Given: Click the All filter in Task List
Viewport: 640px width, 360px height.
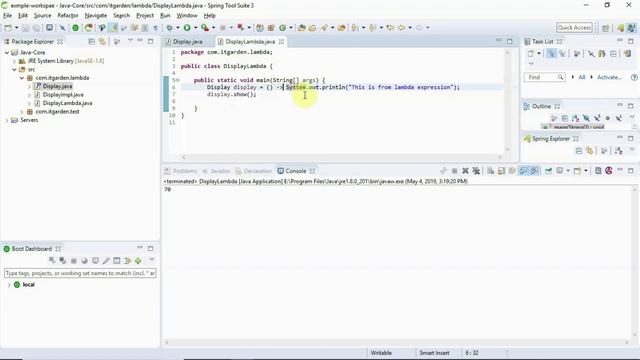Looking at the screenshot, I should pyautogui.click(x=582, y=77).
